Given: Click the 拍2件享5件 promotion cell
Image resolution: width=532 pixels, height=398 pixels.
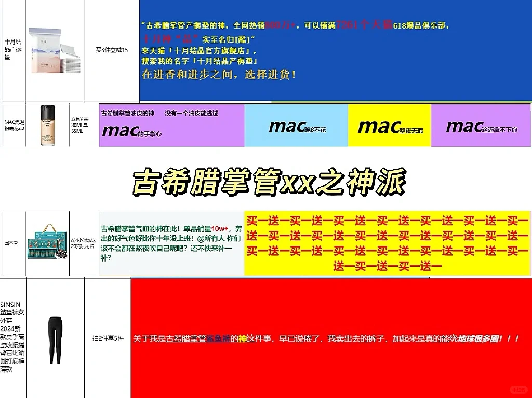Looking at the screenshot, I should pos(108,338).
